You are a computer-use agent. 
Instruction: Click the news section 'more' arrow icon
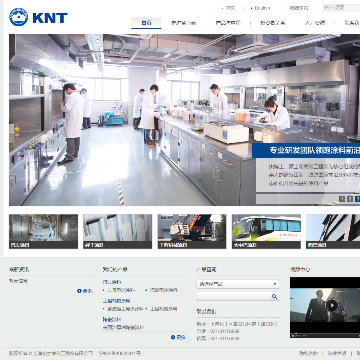pyautogui.click(x=79, y=291)
